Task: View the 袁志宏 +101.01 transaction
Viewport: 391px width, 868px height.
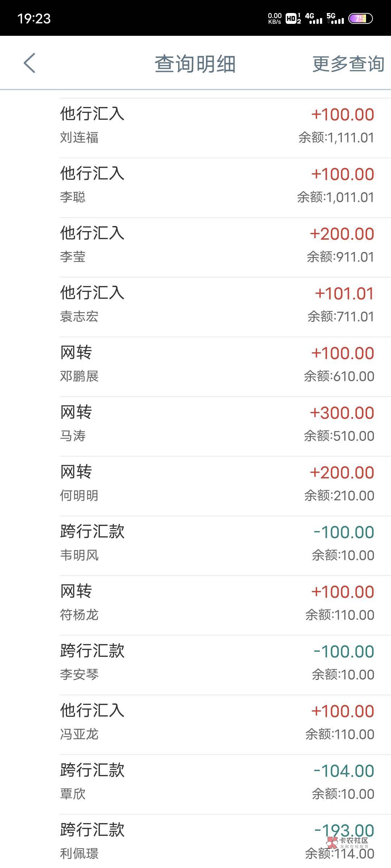Action: (217, 305)
